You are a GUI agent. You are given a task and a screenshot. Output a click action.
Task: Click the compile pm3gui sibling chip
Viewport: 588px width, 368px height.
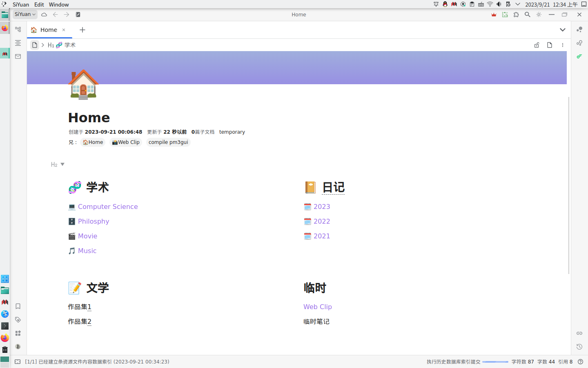coord(168,142)
